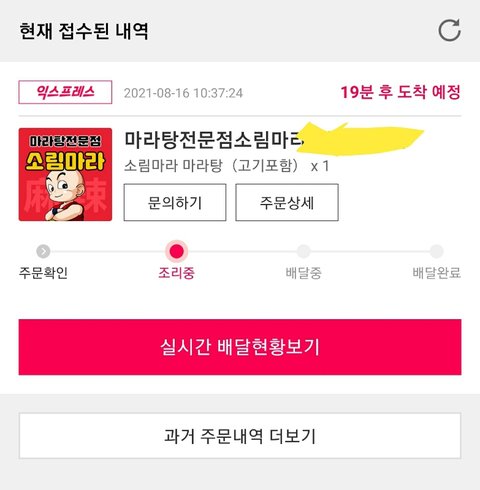Select the 주문확인 status label

pos(43,273)
